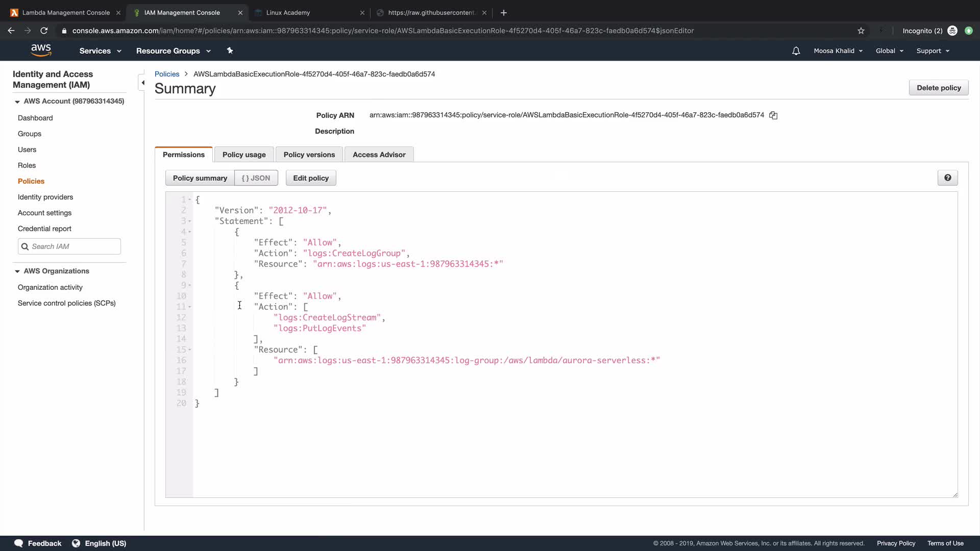Reload the browser page
Image resolution: width=980 pixels, height=551 pixels.
(44, 31)
